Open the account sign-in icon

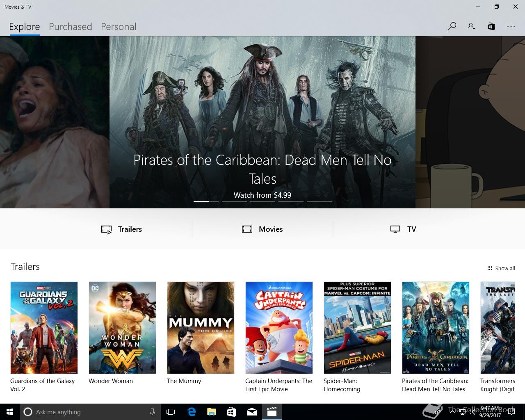(471, 26)
